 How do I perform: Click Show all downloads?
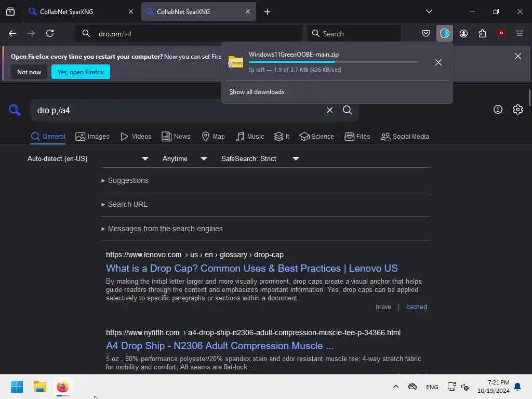pyautogui.click(x=257, y=92)
